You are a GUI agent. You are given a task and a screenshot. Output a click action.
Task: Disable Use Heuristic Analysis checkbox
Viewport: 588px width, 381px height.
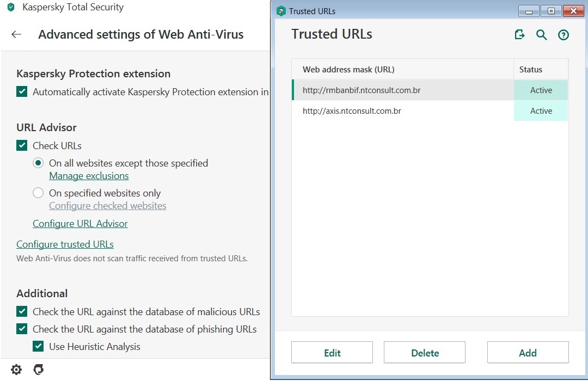pos(38,346)
